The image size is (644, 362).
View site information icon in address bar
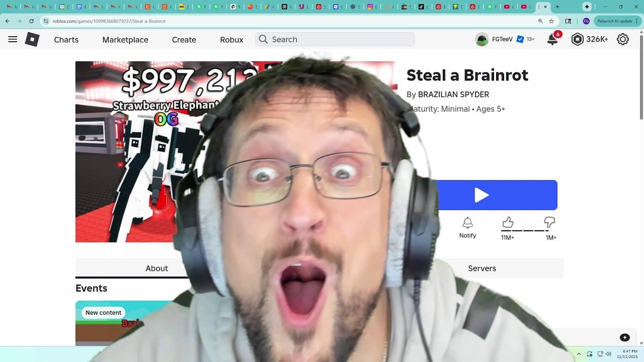(46, 21)
